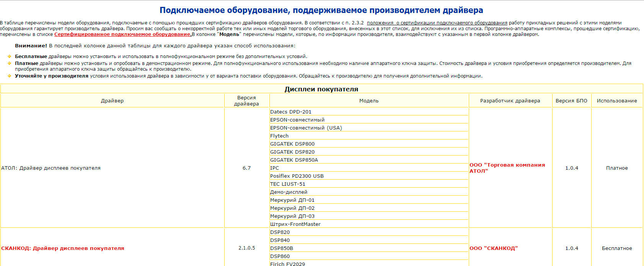Select the АТОЛ: Драйвер дисплеев покупателя cell
This screenshot has width=644, height=266.
[112, 168]
